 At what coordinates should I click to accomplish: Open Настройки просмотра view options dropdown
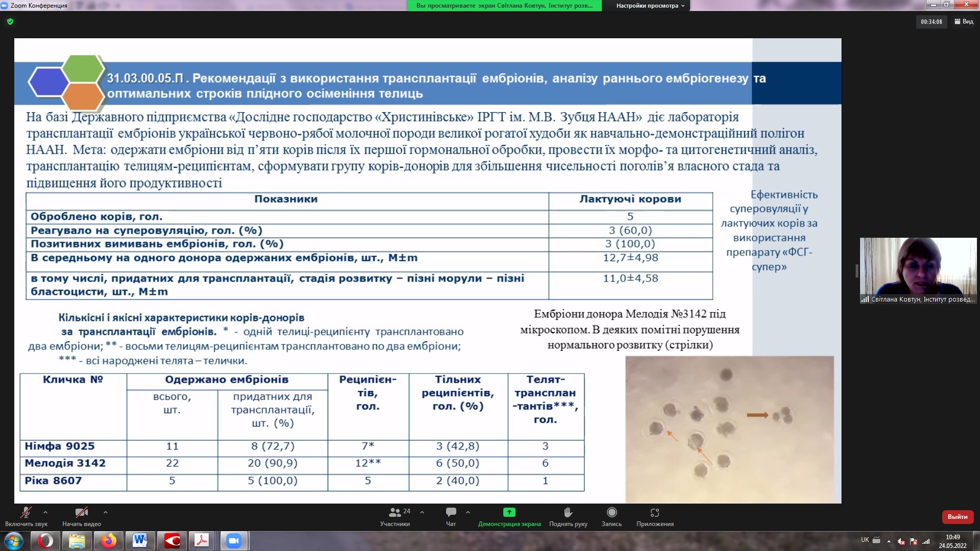pyautogui.click(x=650, y=6)
